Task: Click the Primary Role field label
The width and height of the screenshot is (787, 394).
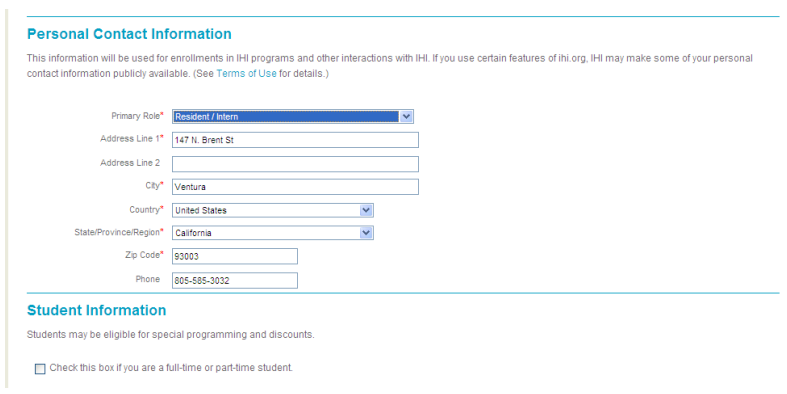Action: tap(137, 116)
